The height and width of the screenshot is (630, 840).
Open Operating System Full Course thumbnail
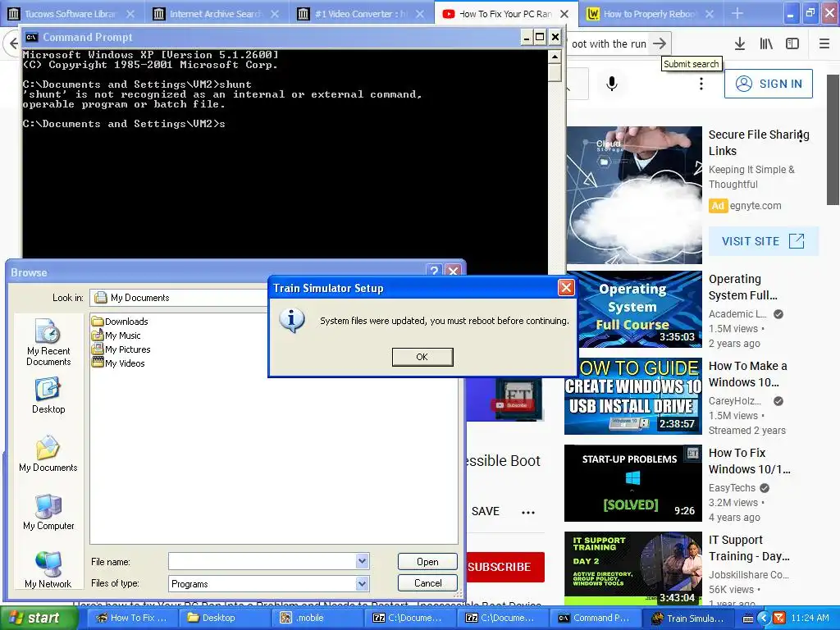[634, 309]
